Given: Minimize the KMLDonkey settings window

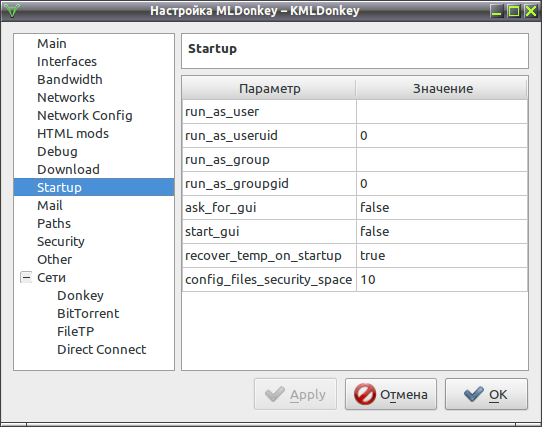Looking at the screenshot, I should [x=497, y=11].
